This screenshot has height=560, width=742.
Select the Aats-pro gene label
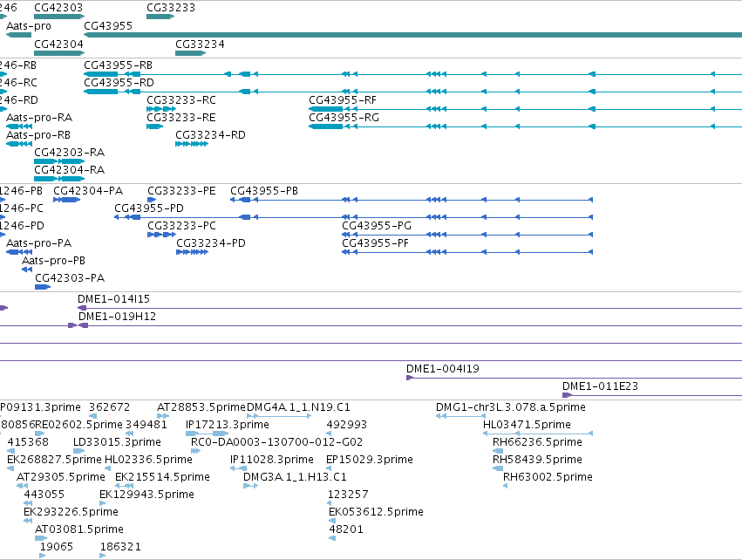29,26
